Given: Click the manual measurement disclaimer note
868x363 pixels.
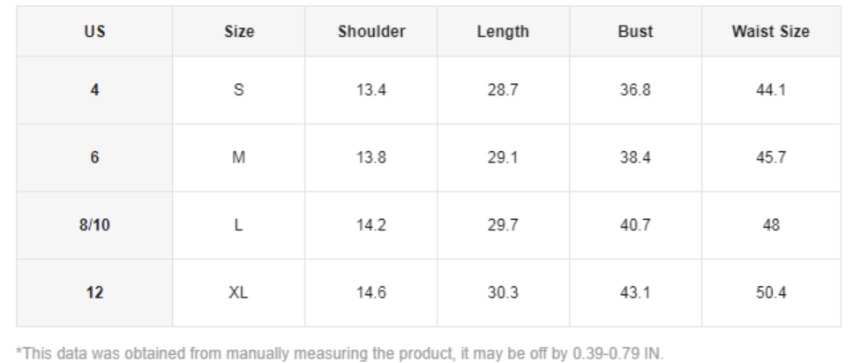Looking at the screenshot, I should (340, 353).
